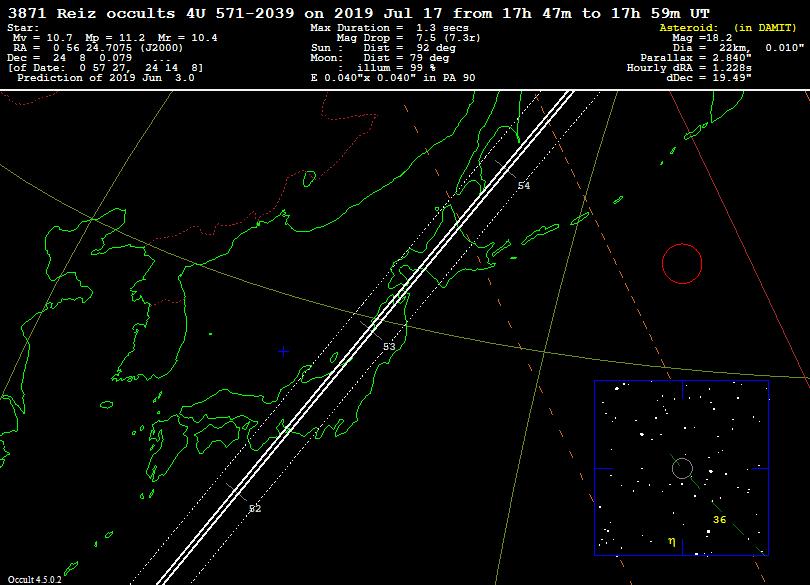Click the 'Prediction of 2019 Jun 3.0' text
The height and width of the screenshot is (585, 810).
[106, 78]
